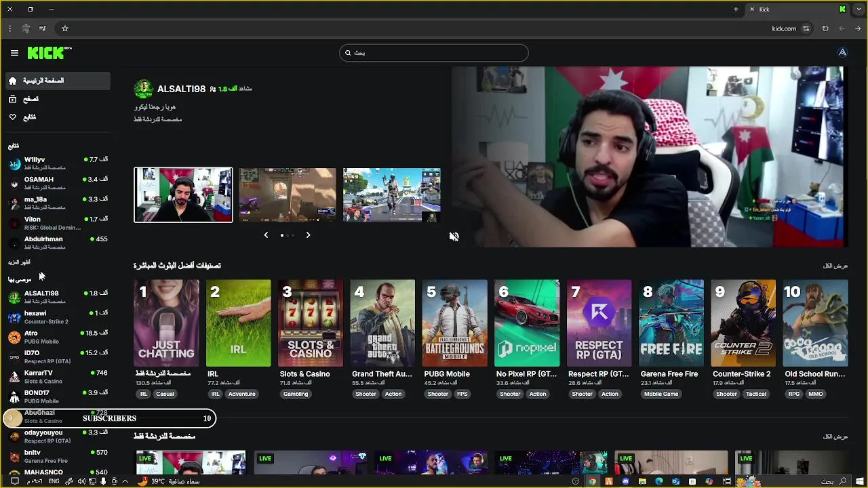Select third carousel thumbnail with soldier
Viewport: 868px width, 488px height.
click(392, 195)
